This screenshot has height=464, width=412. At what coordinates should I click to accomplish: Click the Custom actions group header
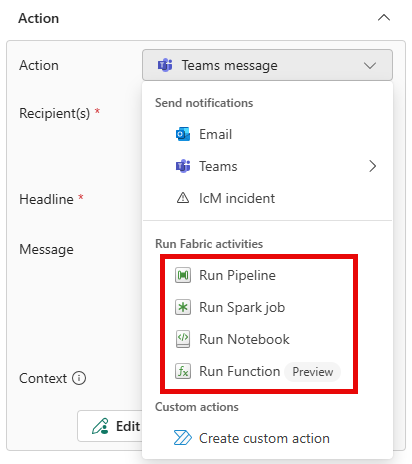197,407
